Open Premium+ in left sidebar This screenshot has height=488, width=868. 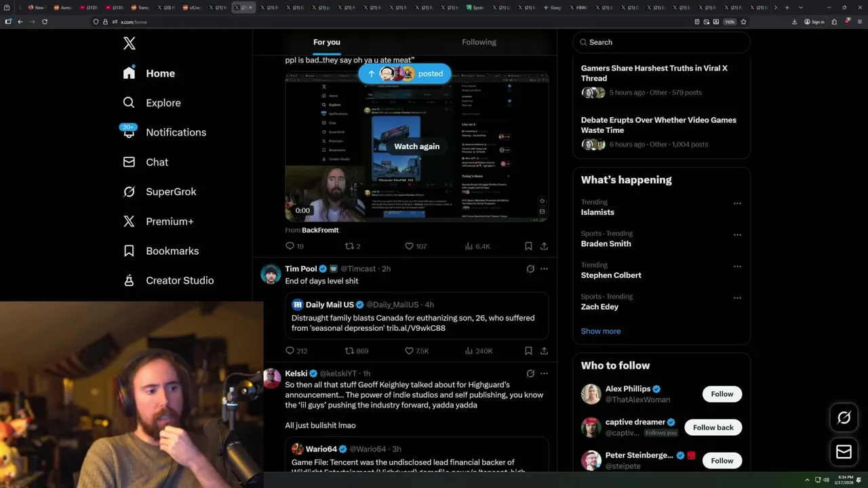pyautogui.click(x=158, y=222)
